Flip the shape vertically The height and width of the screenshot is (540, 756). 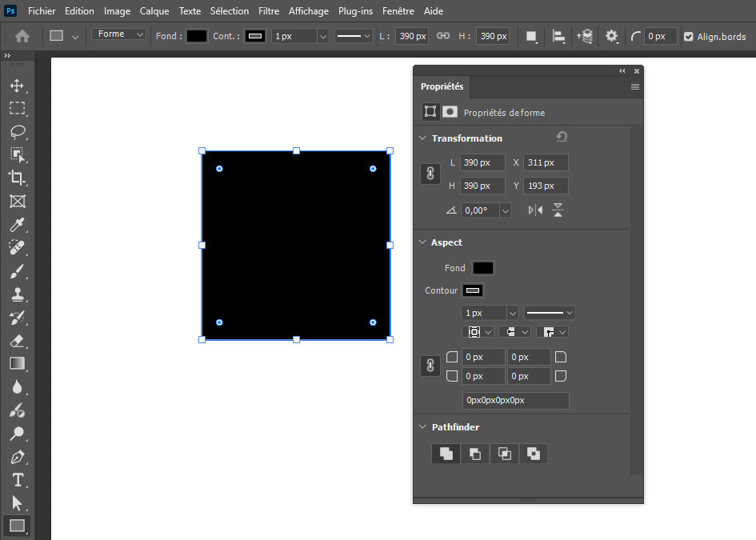point(558,210)
